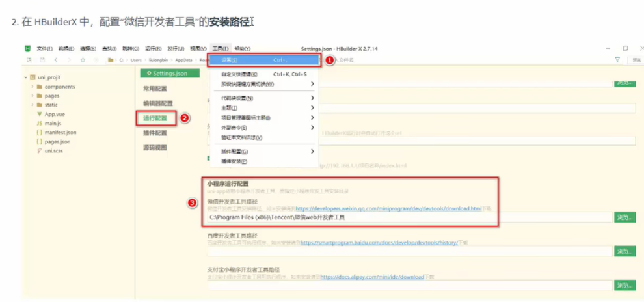Open the 跳转(G) menu
Image resolution: width=644 pixels, height=302 pixels.
(x=131, y=48)
